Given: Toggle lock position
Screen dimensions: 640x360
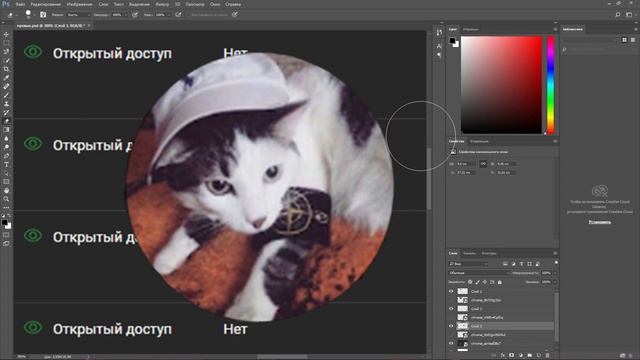Looking at the screenshot, I should [x=485, y=282].
